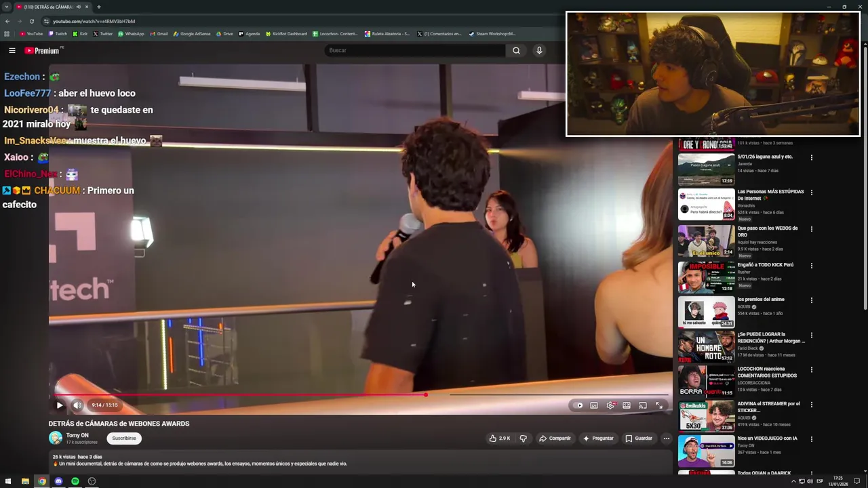The width and height of the screenshot is (868, 488).
Task: Click the Preguntar button
Action: coord(598,439)
